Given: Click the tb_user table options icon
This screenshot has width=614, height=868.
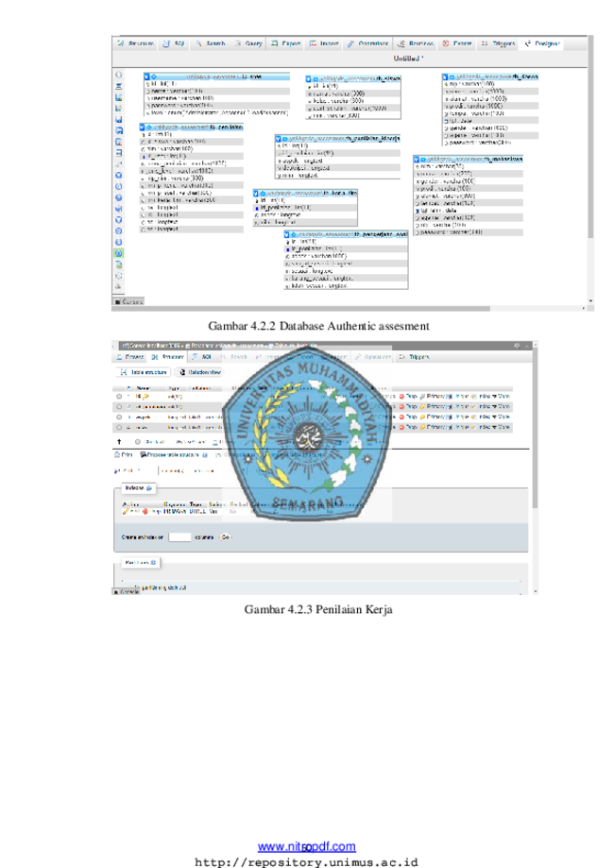Looking at the screenshot, I should coord(154,77).
